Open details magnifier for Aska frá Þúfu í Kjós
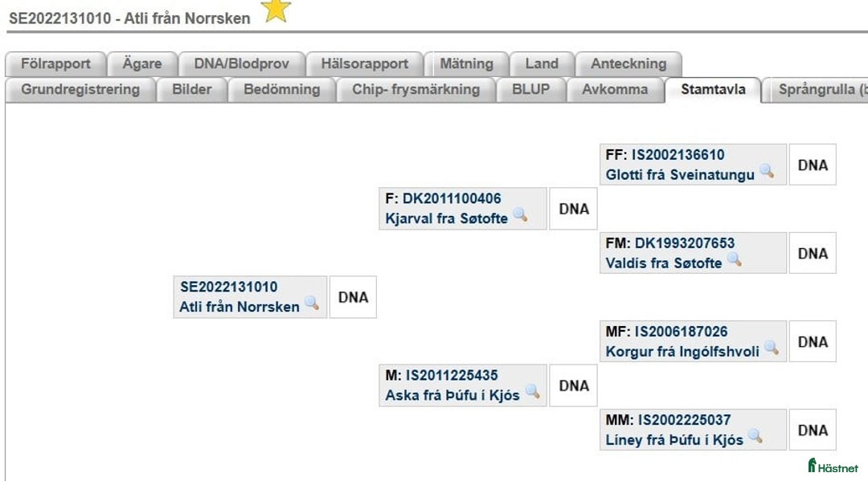 point(532,395)
